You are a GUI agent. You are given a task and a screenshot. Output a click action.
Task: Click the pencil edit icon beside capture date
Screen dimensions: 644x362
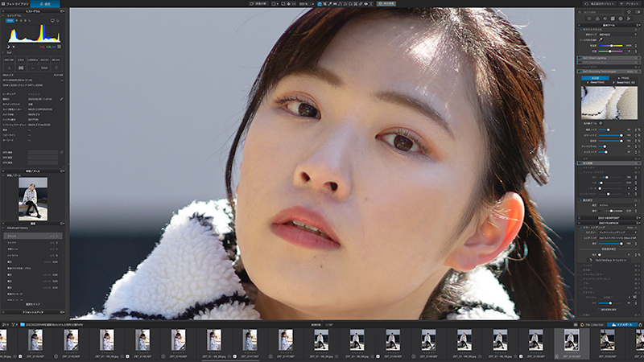[x=61, y=99]
